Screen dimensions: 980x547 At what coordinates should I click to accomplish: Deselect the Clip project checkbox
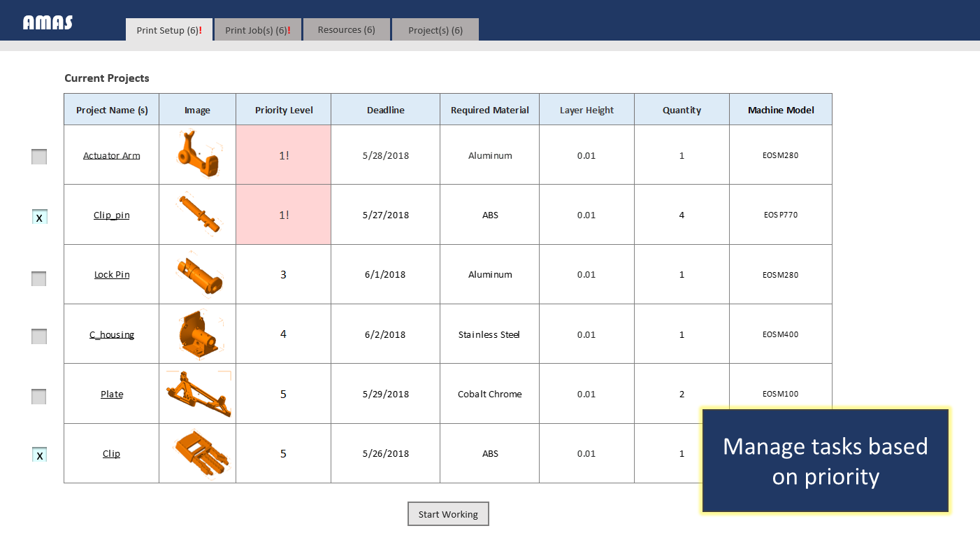coord(39,455)
